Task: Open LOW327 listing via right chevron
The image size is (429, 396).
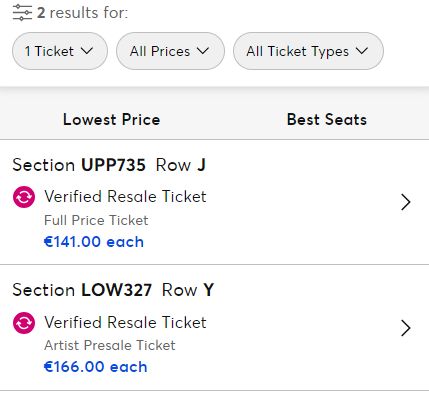Action: coord(405,328)
